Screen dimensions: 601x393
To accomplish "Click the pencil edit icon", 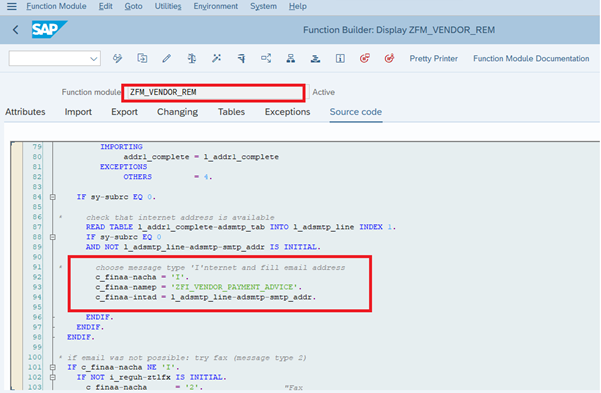I will pos(166,58).
